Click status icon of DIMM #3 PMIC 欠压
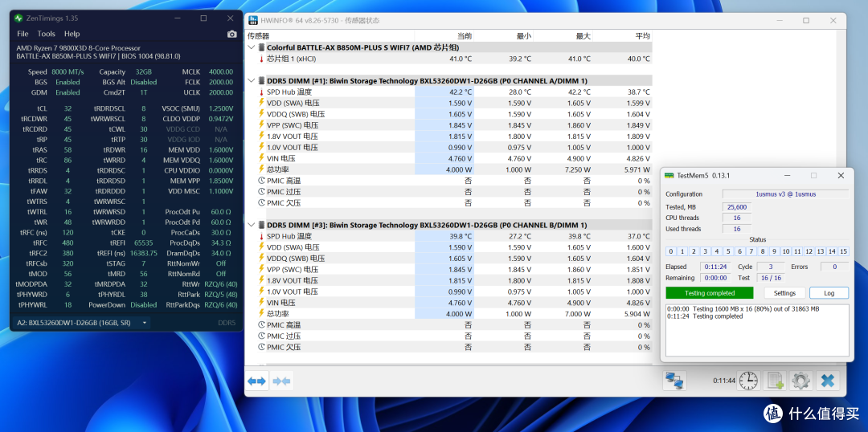This screenshot has height=432, width=868. click(x=261, y=348)
